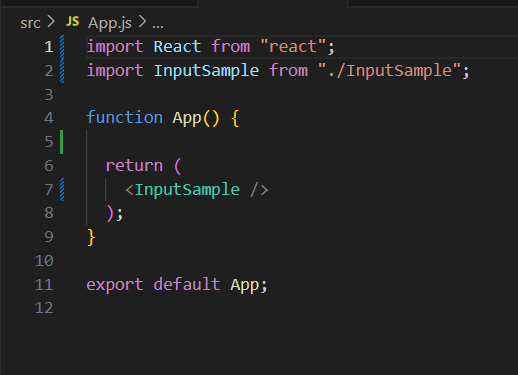The image size is (518, 375).
Task: Click the modified-line indicator beside line 2
Action: 62,71
